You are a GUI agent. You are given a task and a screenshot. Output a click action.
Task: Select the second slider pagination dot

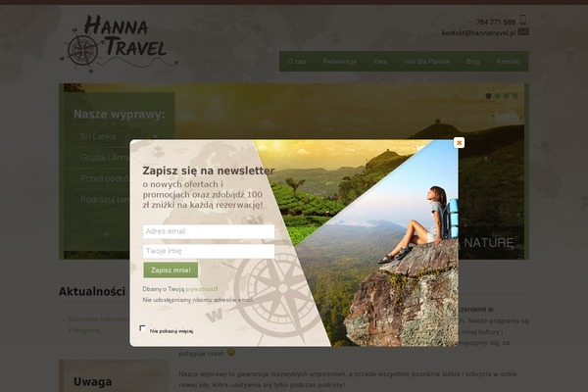tap(497, 96)
